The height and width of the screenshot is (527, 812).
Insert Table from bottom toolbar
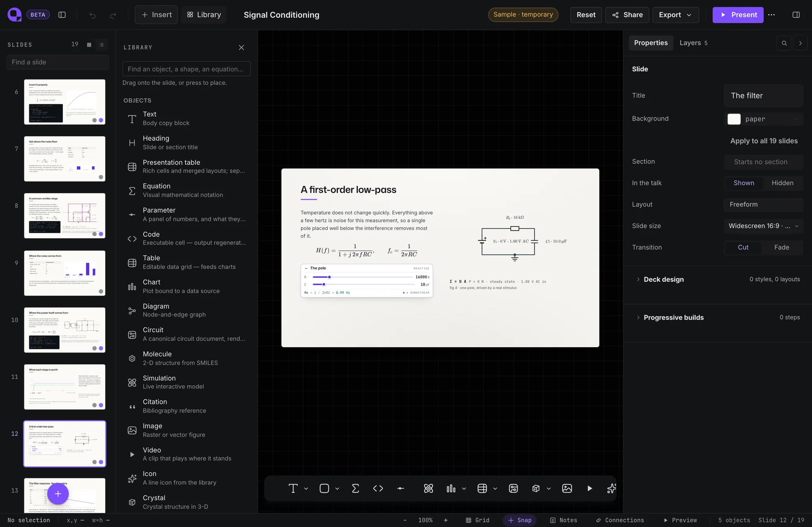[482, 488]
